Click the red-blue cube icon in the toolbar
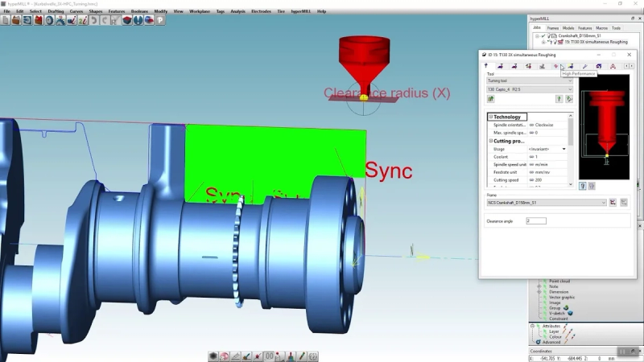Screen dimensions: 644x362 pos(127,20)
